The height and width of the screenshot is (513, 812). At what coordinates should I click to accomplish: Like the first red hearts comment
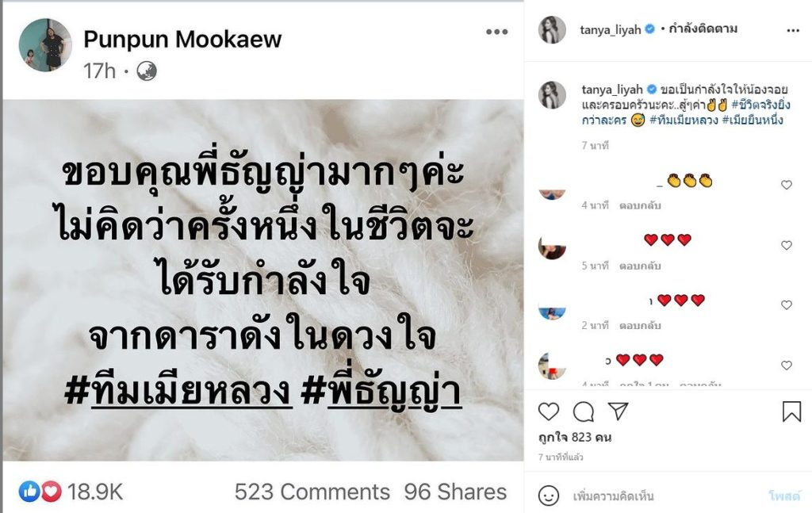coord(786,245)
